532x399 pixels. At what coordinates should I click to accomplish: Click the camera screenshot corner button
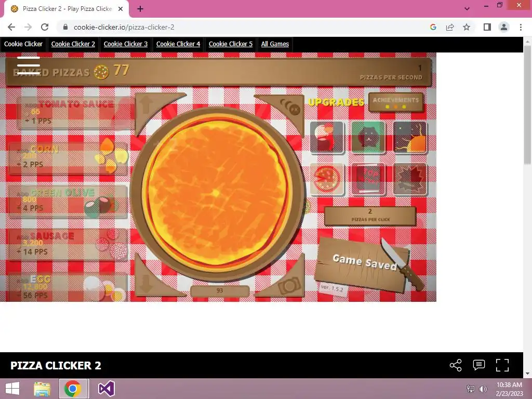tap(289, 285)
